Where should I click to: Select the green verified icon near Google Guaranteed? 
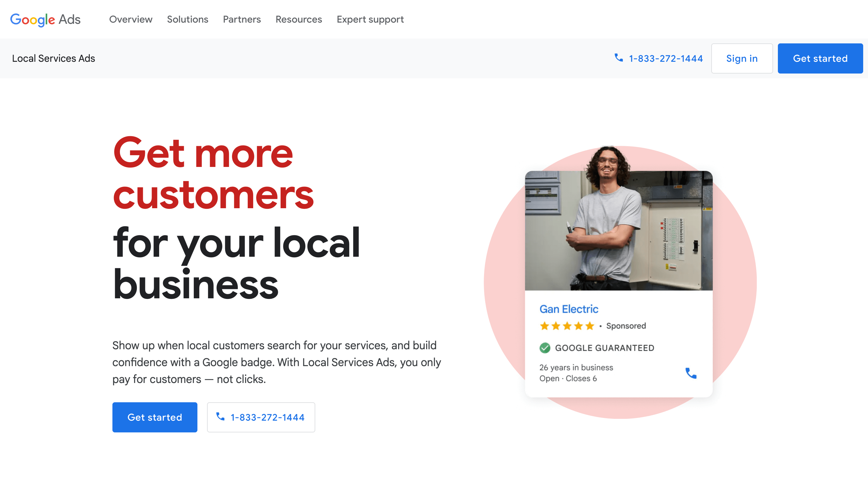[545, 347]
